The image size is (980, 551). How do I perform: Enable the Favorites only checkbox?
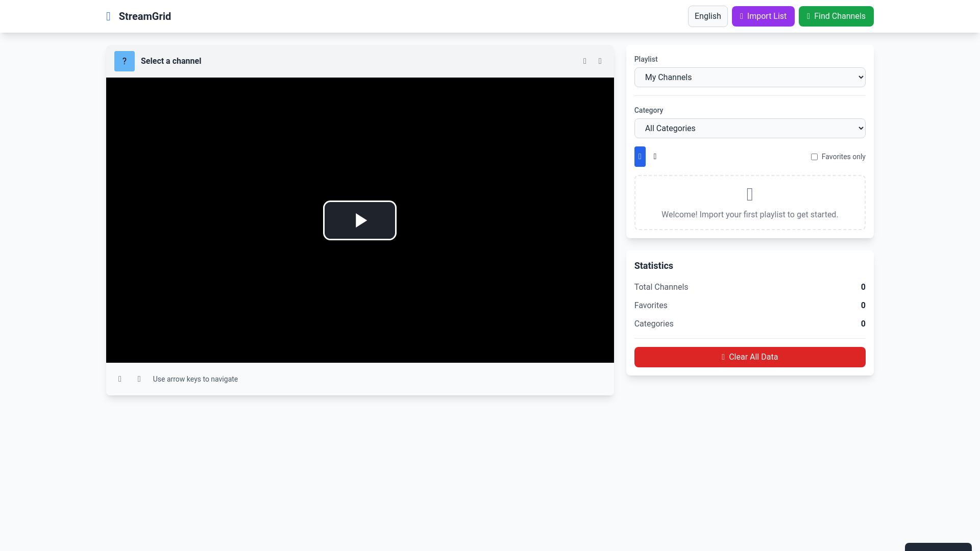pyautogui.click(x=814, y=157)
